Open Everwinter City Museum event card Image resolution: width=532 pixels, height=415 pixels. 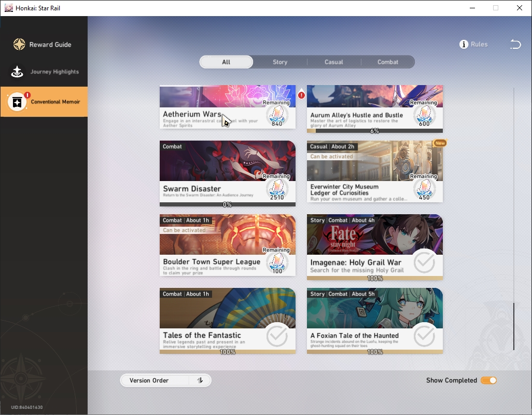click(374, 171)
